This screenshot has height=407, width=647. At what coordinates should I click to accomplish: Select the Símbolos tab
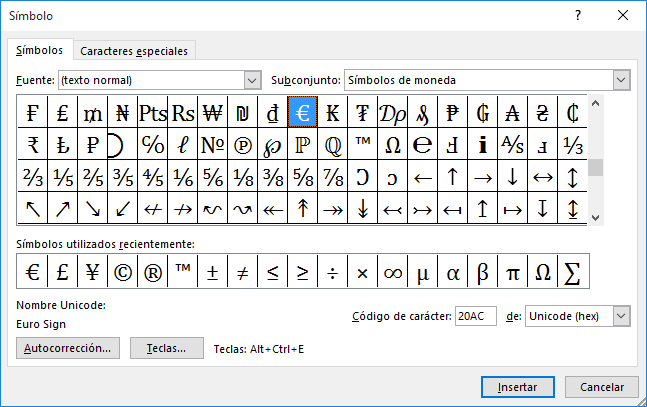(x=40, y=50)
